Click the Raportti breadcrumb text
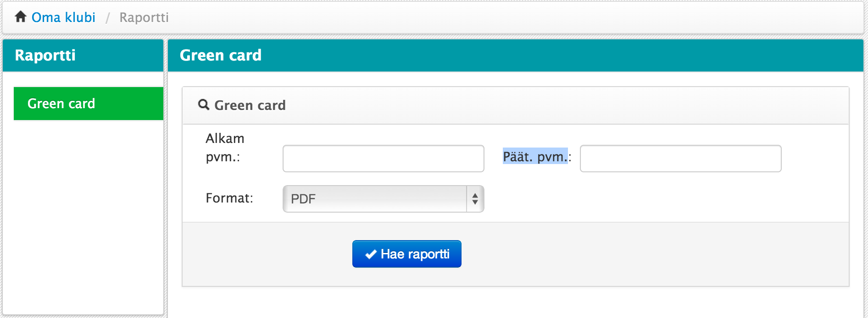Image resolution: width=868 pixels, height=318 pixels. [x=144, y=17]
